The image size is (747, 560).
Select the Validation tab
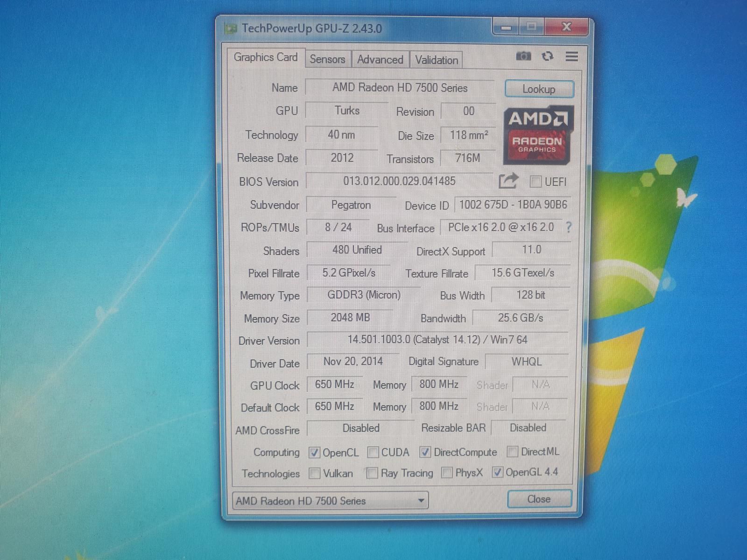click(437, 60)
